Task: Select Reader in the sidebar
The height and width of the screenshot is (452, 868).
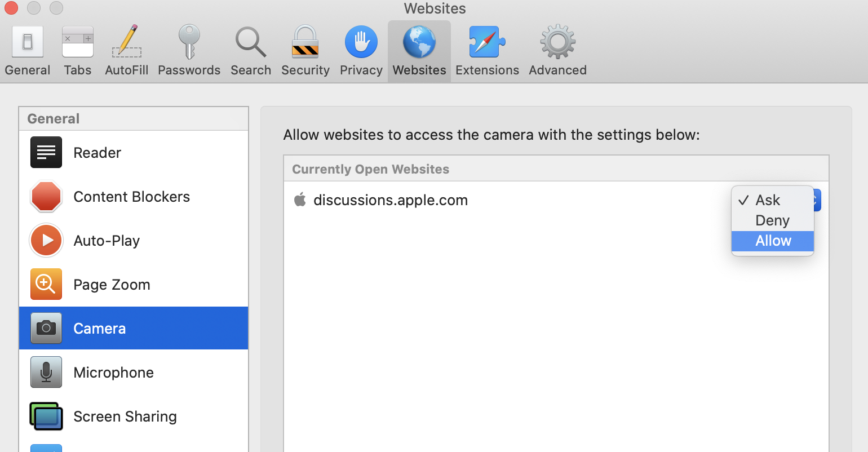Action: pyautogui.click(x=134, y=153)
